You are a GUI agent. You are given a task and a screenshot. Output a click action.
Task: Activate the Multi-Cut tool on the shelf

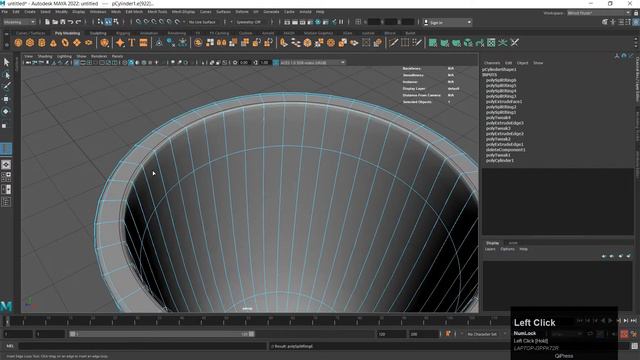tap(393, 42)
